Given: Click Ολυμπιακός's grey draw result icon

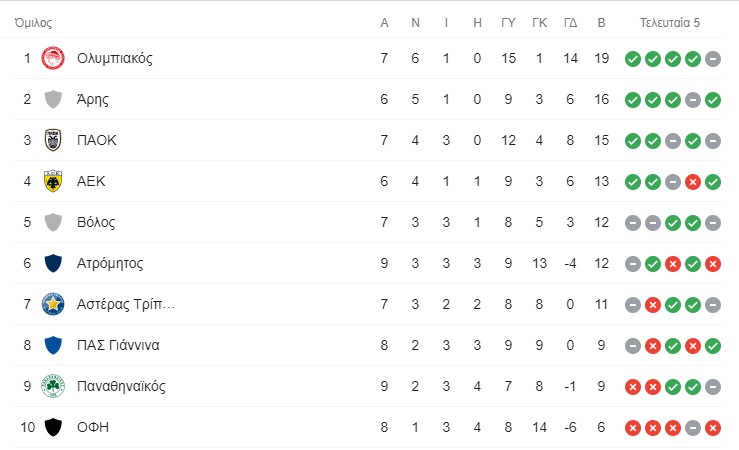Looking at the screenshot, I should coord(713,59).
